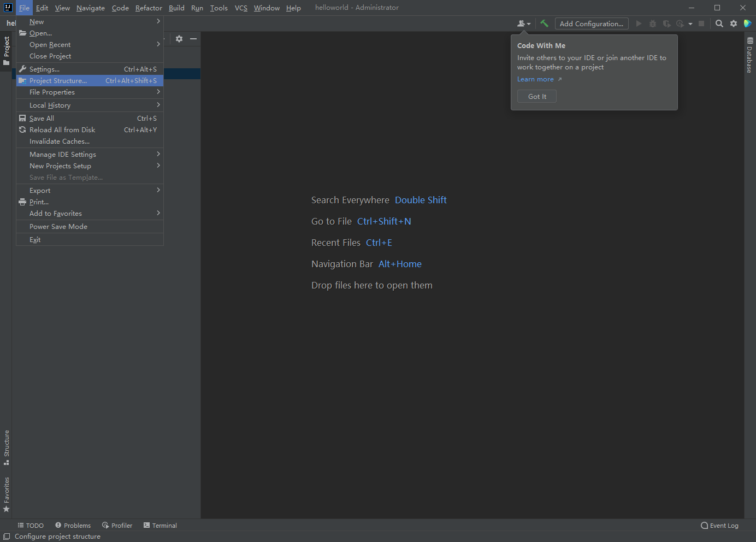Open the Database tool window
This screenshot has height=542, width=756.
749,55
